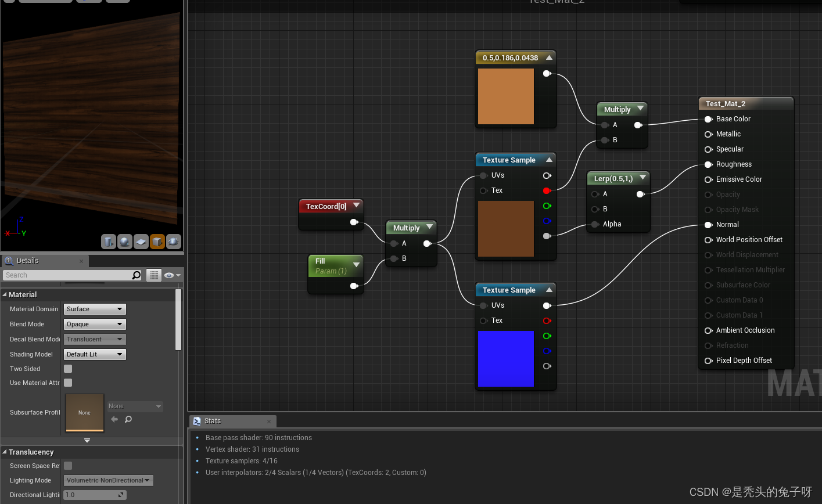This screenshot has height=504, width=822.
Task: Open the Blend Mode dropdown showing Opaque
Action: coord(94,324)
